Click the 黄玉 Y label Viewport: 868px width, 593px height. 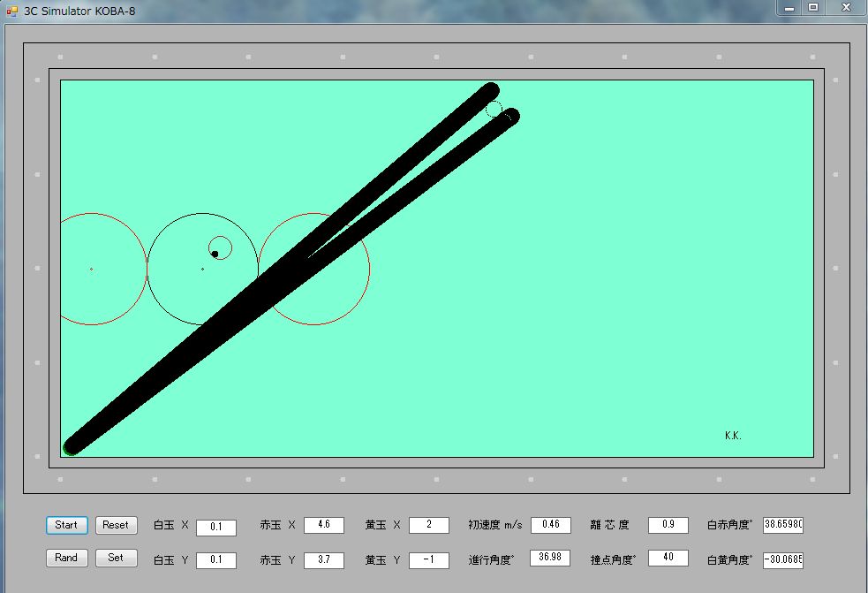[x=383, y=560]
